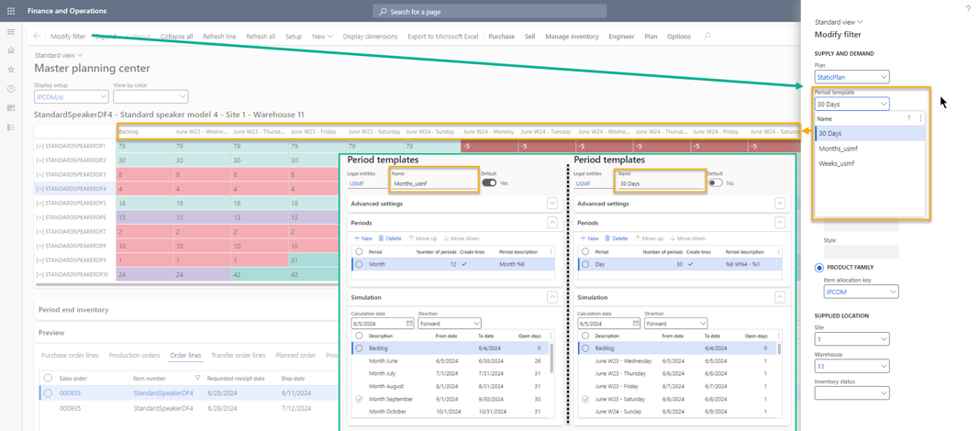980x431 pixels.
Task: Collapse right Simulation section
Action: point(778,297)
